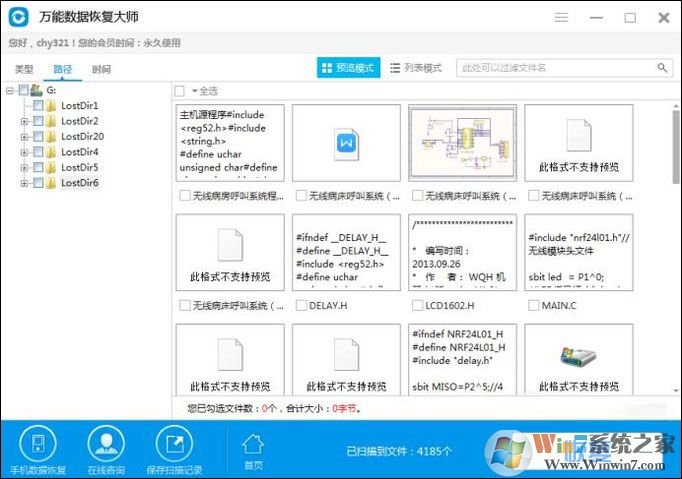Click LostDir20 folder icon
Viewport: 682px width, 479px height.
(51, 136)
